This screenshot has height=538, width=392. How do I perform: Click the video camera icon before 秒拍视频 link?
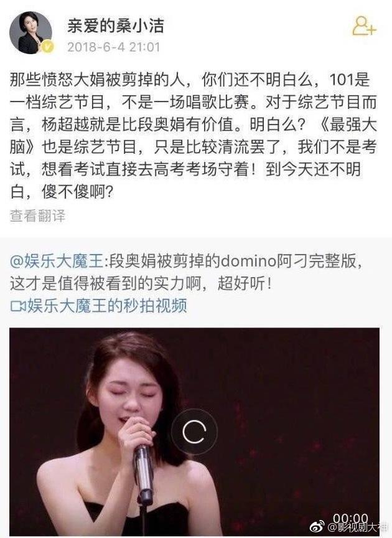pyautogui.click(x=18, y=306)
